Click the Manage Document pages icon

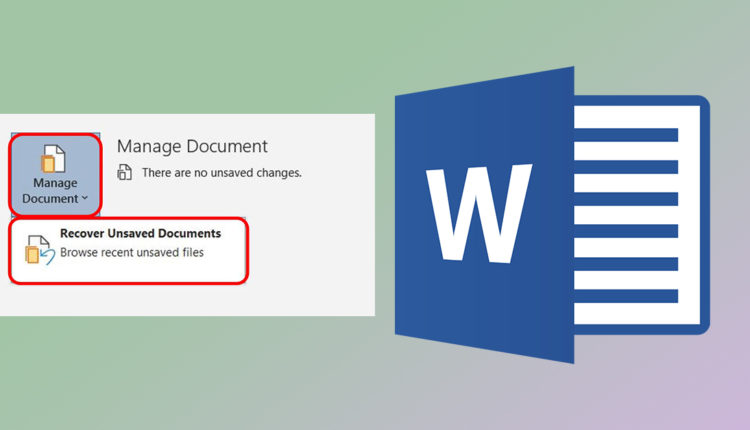coord(55,158)
